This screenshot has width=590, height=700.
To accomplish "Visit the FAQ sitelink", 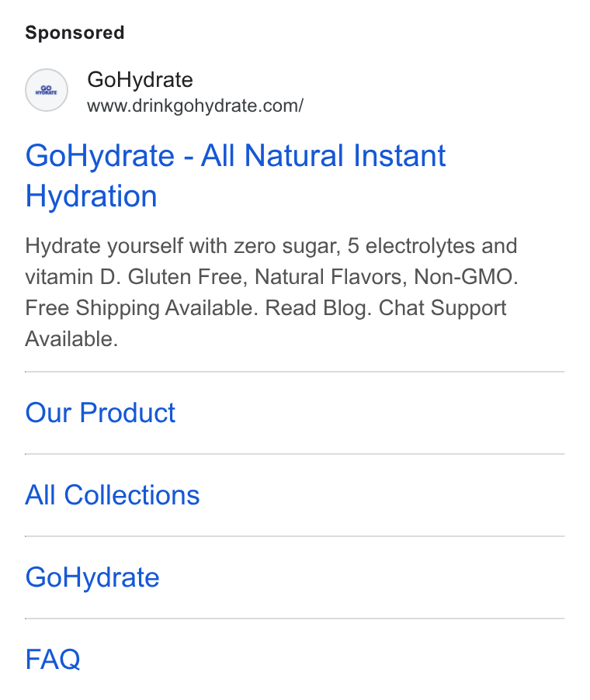I will coord(53,659).
